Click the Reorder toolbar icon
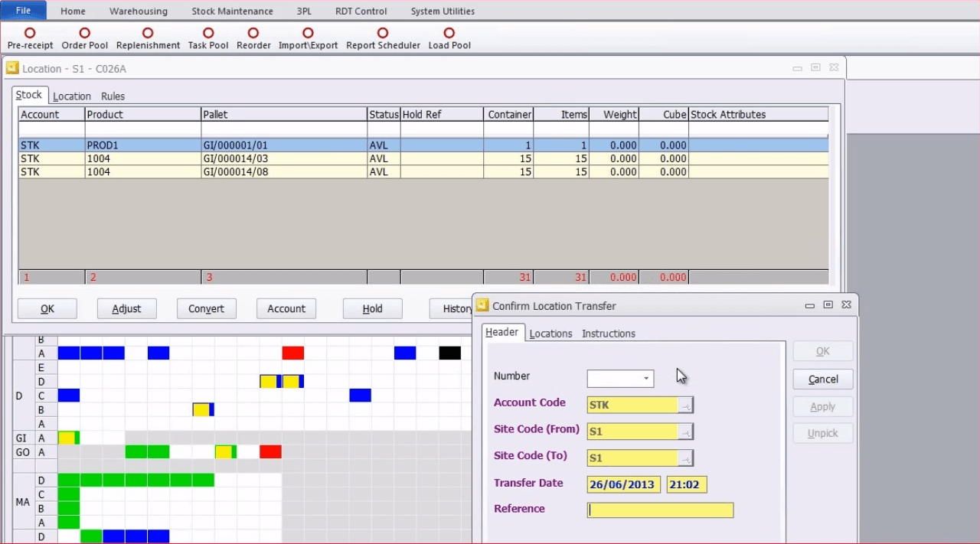 (253, 33)
